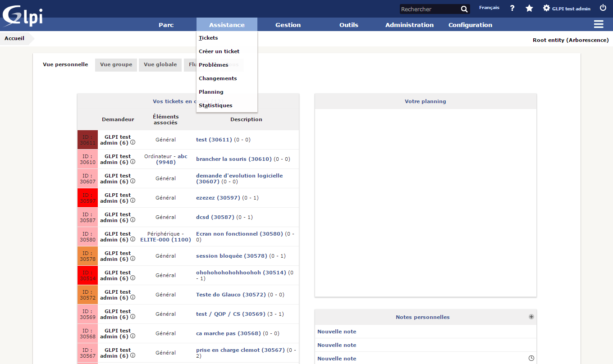Viewport: 613px width, 364px height.
Task: Open the first Nouvelle note link
Action: click(337, 332)
